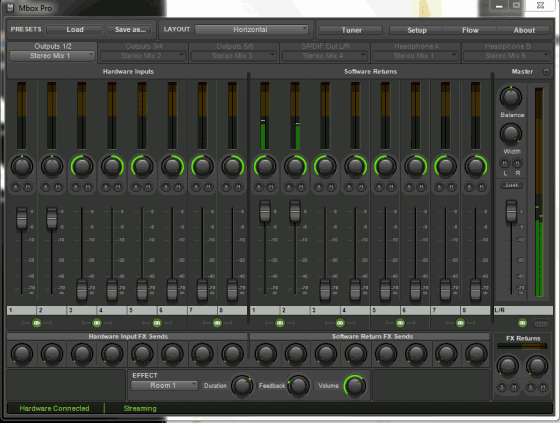Click software return 1 pan knob
Image resolution: width=560 pixels, height=423 pixels.
coord(265,166)
